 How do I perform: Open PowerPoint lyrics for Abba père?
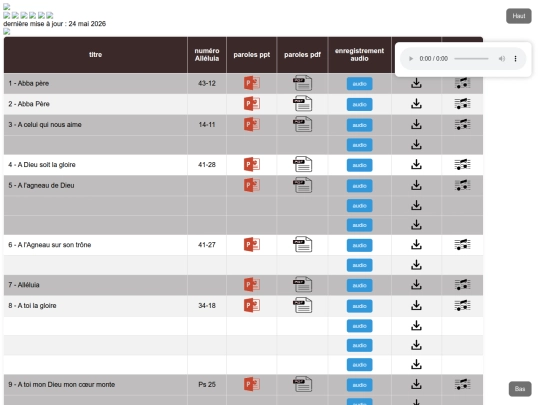(252, 83)
